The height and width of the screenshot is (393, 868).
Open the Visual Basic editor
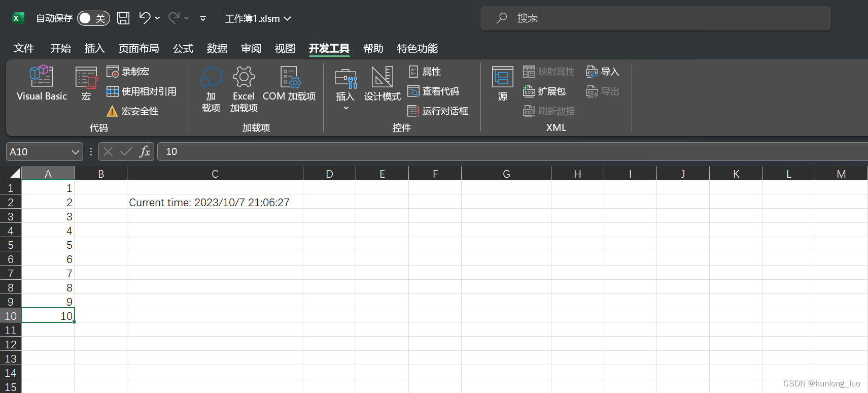click(x=42, y=83)
